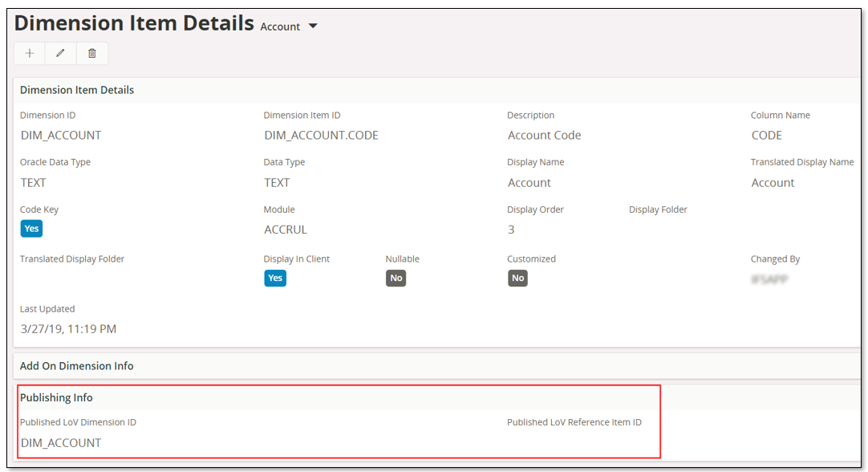Image resolution: width=868 pixels, height=472 pixels.
Task: Click the plus icon to add new item
Action: coord(30,53)
